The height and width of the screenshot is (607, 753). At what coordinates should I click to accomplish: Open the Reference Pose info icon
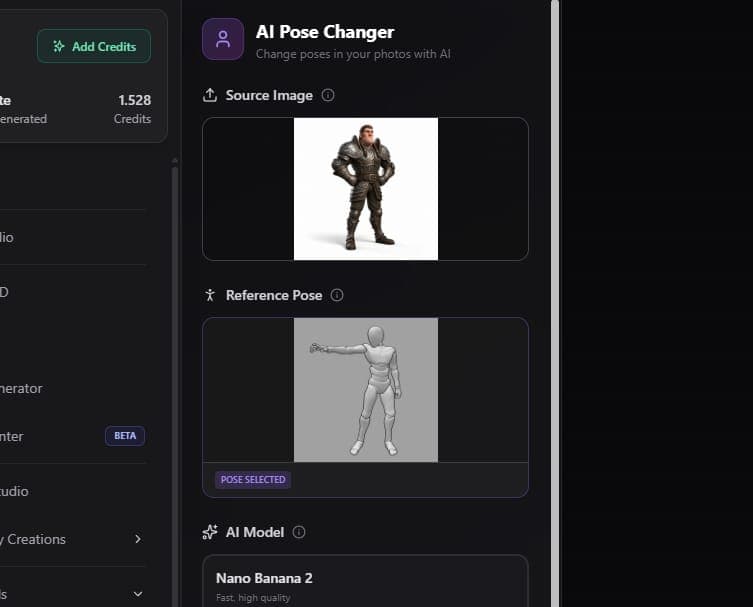337,295
